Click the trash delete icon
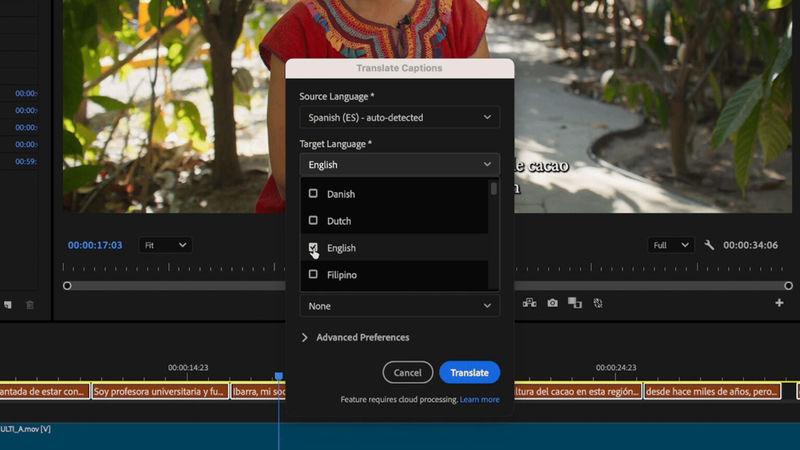The height and width of the screenshot is (450, 800). (30, 305)
